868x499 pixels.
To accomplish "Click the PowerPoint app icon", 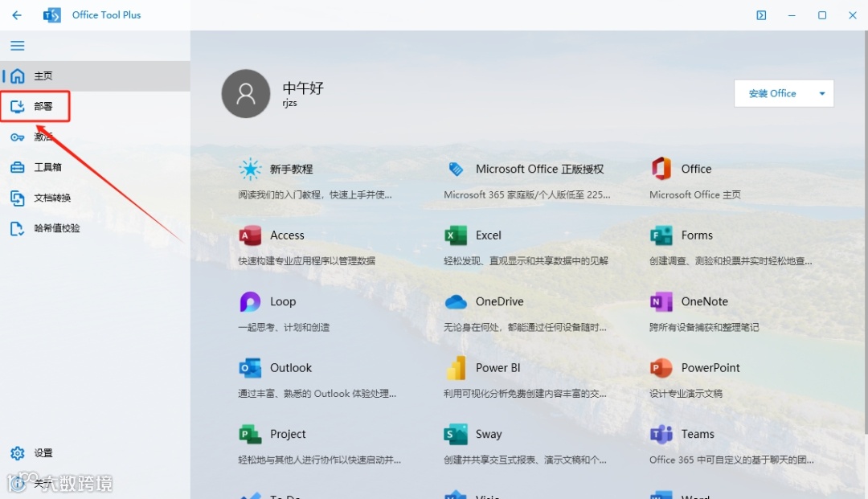I will tap(661, 368).
